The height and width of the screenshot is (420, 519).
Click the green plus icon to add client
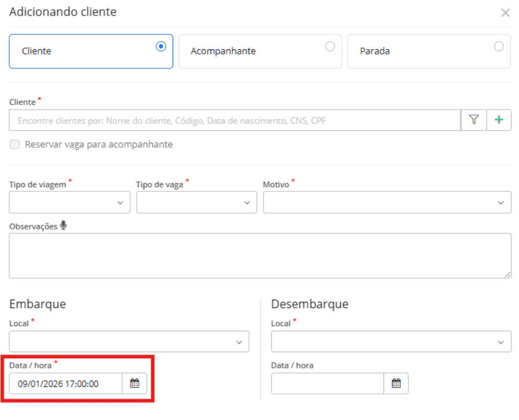pyautogui.click(x=499, y=120)
